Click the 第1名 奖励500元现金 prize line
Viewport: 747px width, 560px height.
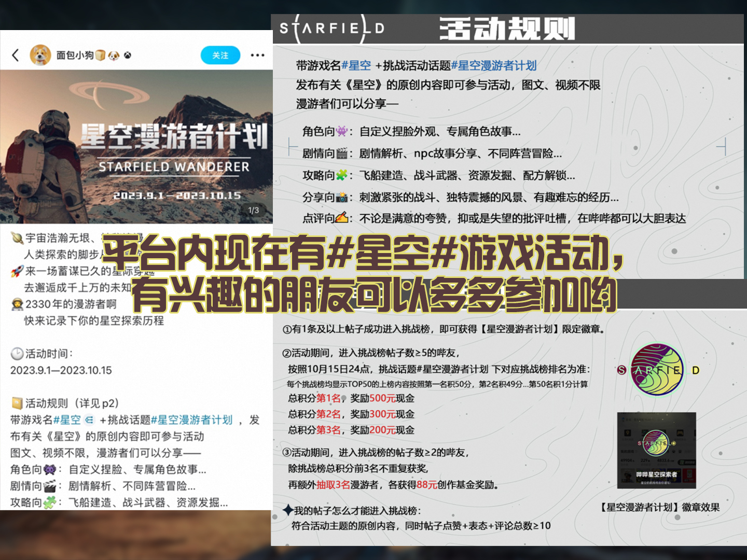point(351,398)
